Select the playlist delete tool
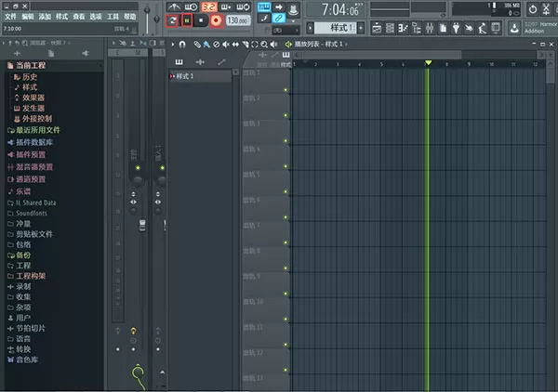Image resolution: width=558 pixels, height=392 pixels. [x=216, y=44]
